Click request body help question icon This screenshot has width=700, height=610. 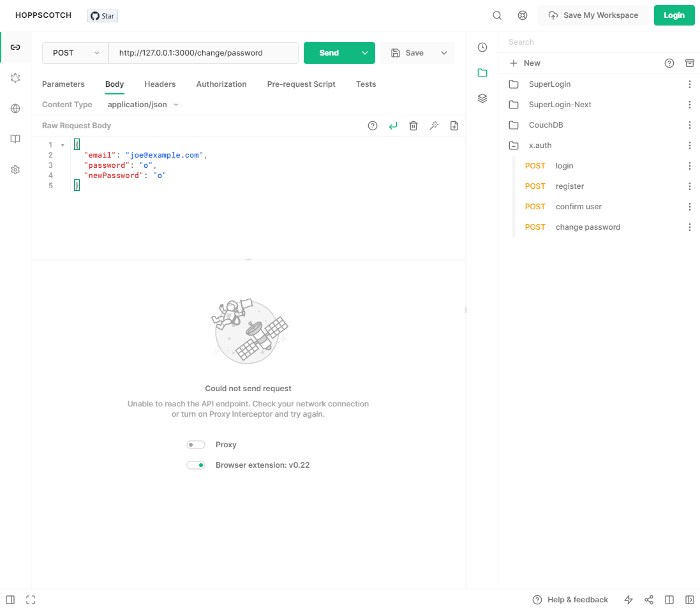click(372, 126)
